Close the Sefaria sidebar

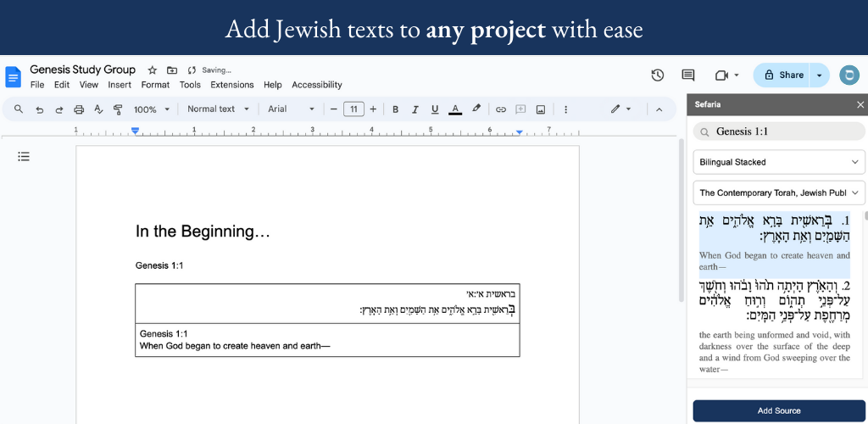coord(860,104)
